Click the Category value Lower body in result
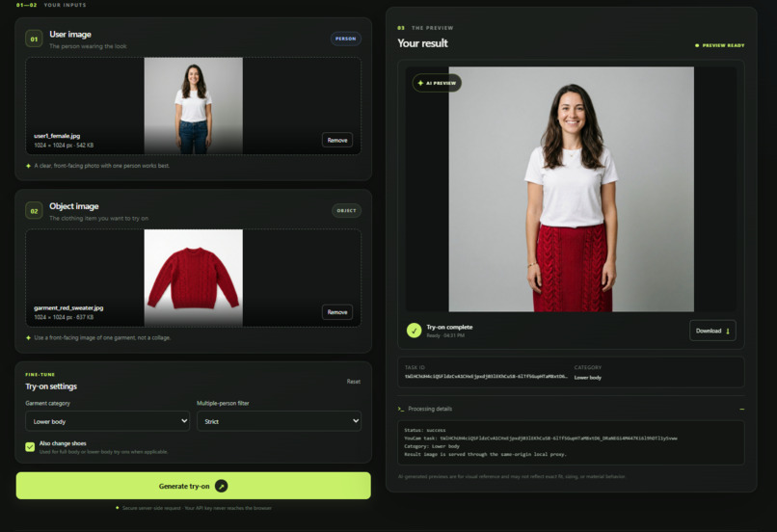This screenshot has width=777, height=532. coord(588,378)
